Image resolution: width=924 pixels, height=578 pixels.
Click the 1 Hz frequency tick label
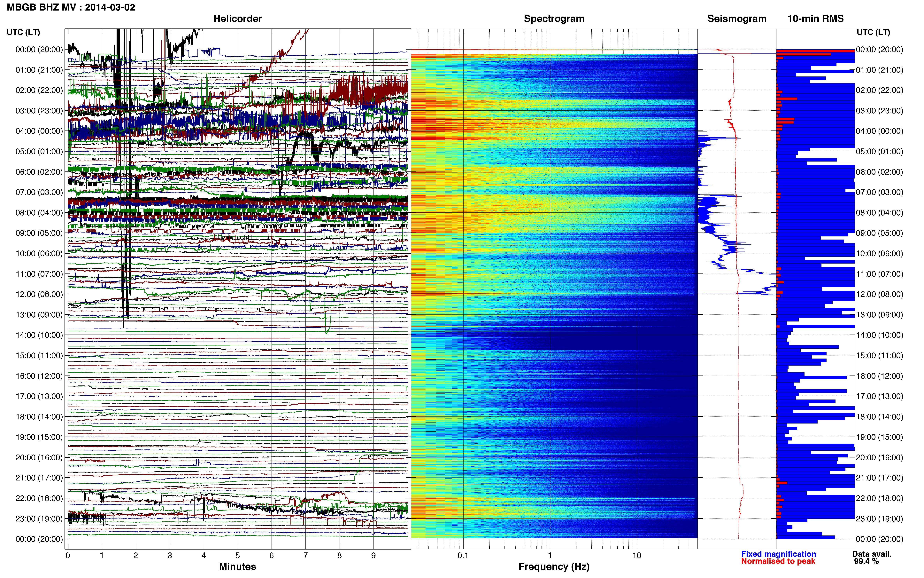[550, 555]
